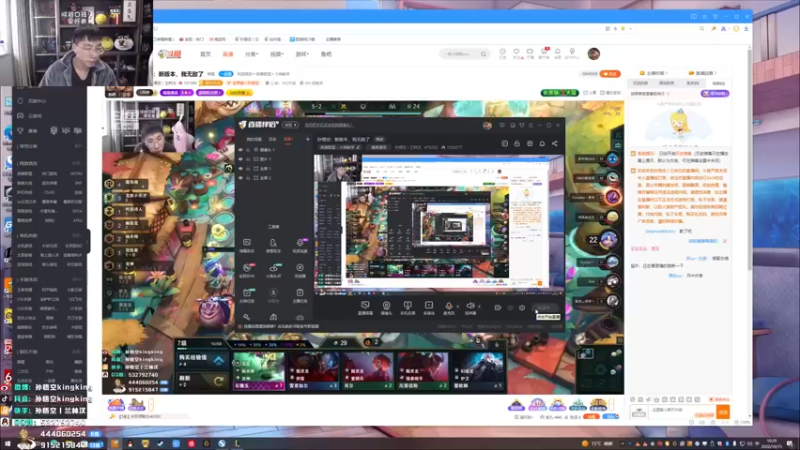800x450 pixels.
Task: Select the first scene tab in streaming tool
Action: (x=254, y=139)
